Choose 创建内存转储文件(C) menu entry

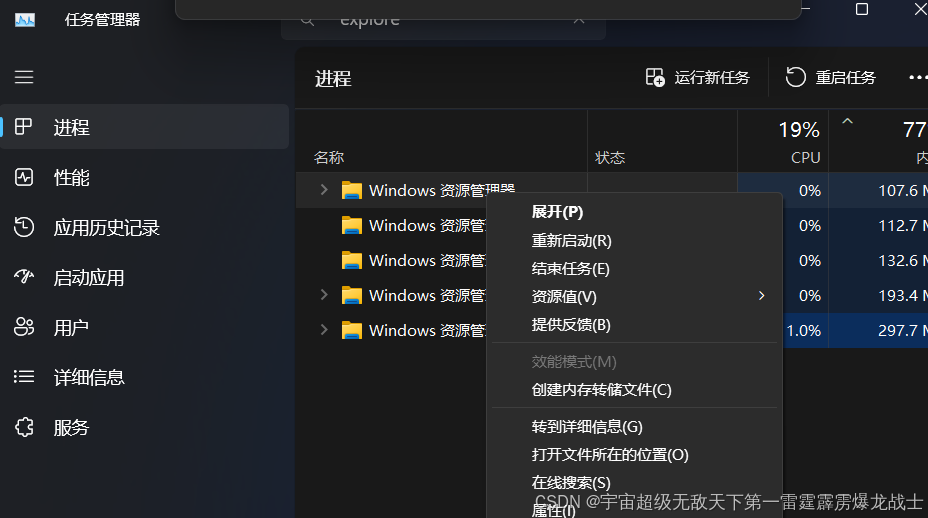click(x=634, y=390)
